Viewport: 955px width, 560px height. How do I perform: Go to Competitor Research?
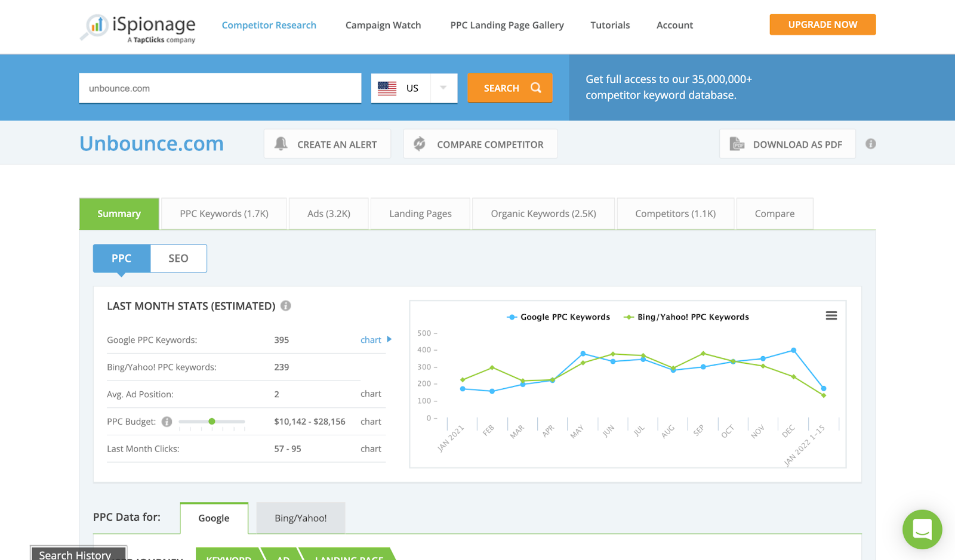[x=269, y=25]
